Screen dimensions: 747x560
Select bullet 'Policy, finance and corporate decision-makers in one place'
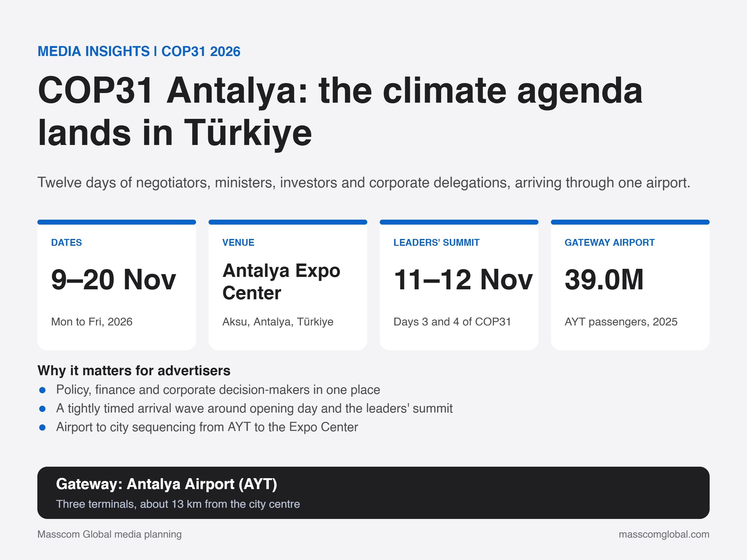click(218, 390)
